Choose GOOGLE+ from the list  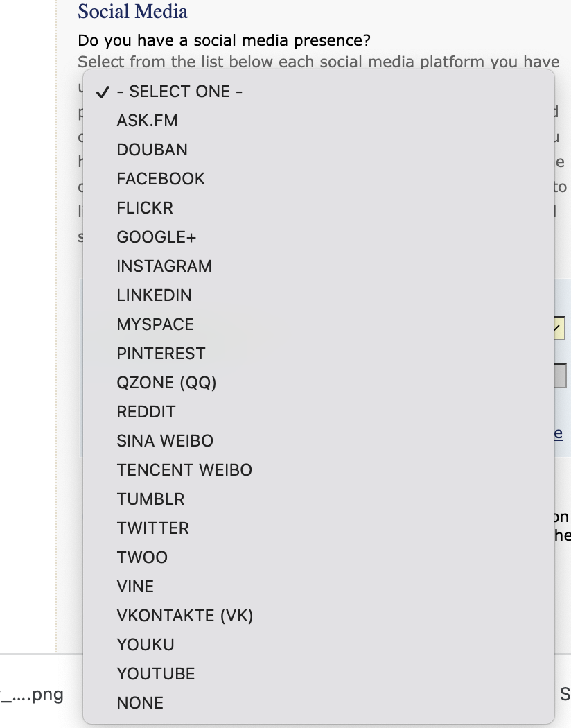157,237
